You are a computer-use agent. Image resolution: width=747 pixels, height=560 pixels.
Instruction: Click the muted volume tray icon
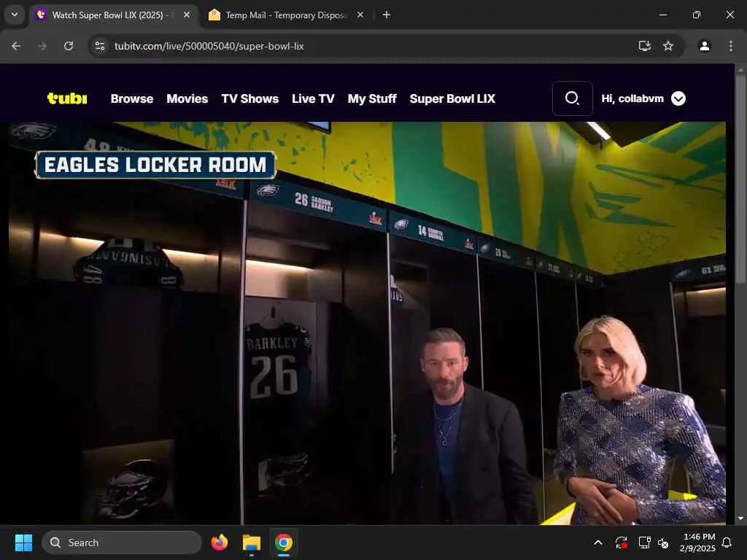coord(663,542)
